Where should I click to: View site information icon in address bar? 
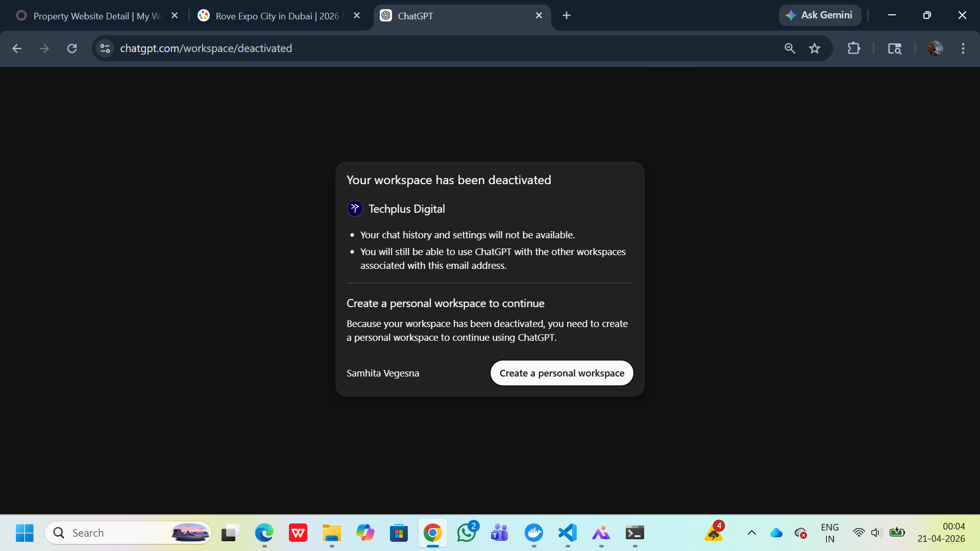pos(105,48)
